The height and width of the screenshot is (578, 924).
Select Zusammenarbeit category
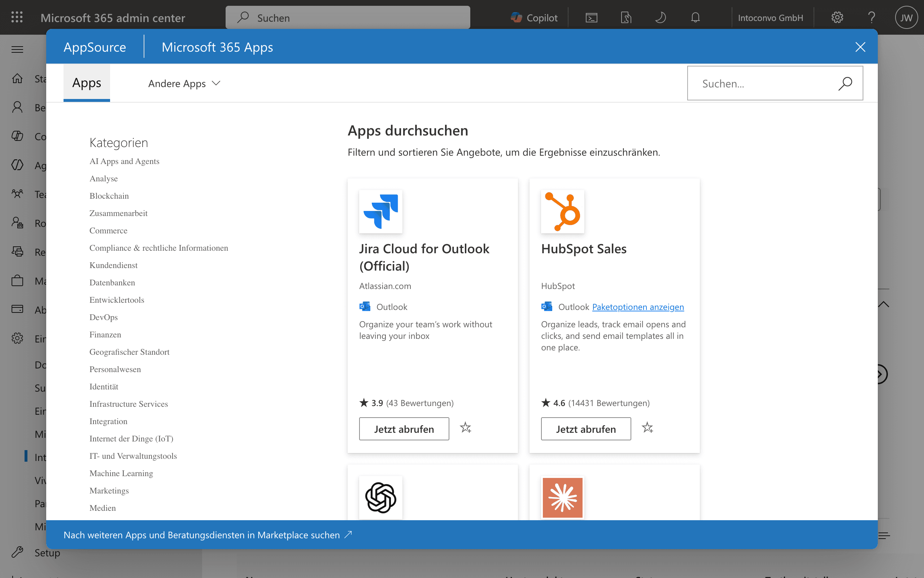click(118, 213)
